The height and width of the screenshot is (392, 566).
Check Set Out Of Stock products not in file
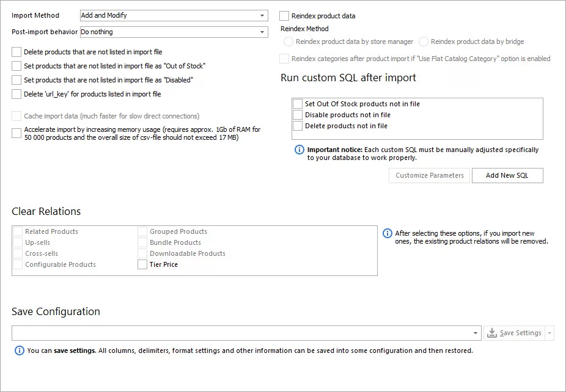[x=298, y=104]
